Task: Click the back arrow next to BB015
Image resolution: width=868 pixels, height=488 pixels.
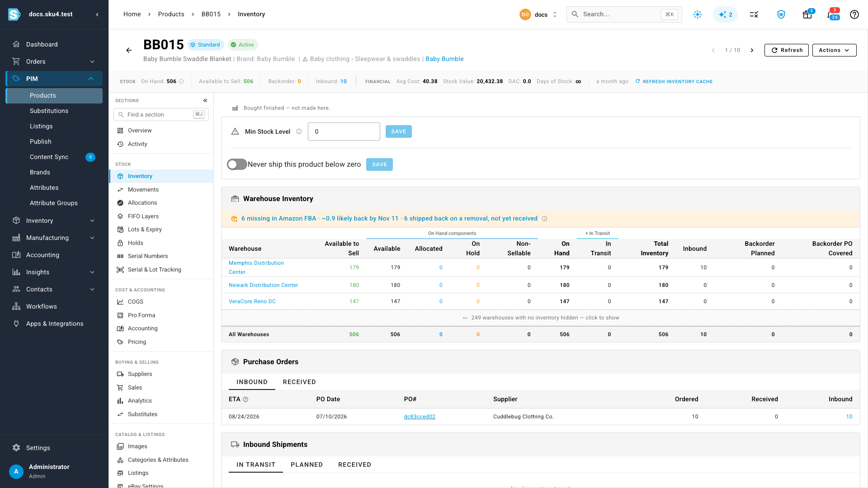Action: click(x=129, y=50)
